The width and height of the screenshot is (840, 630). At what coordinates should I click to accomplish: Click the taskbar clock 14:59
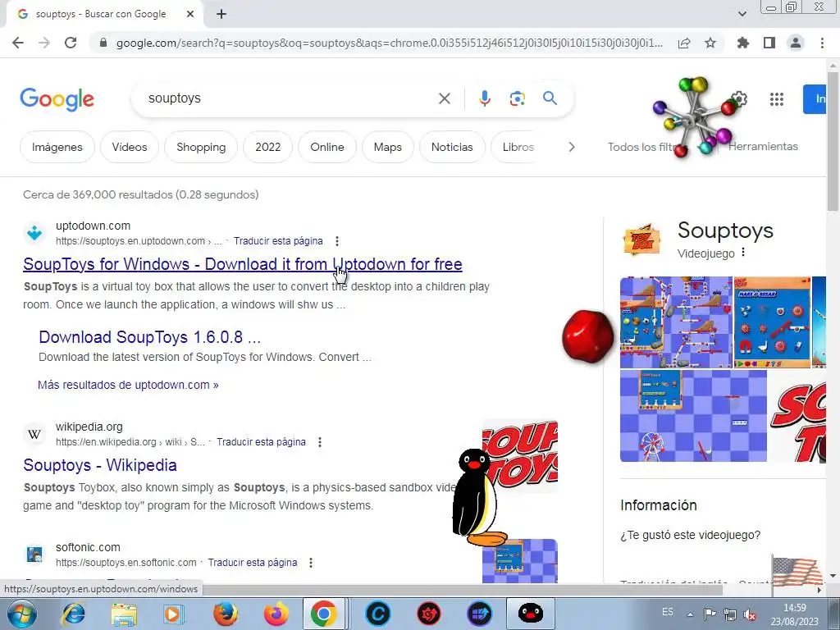click(x=794, y=608)
